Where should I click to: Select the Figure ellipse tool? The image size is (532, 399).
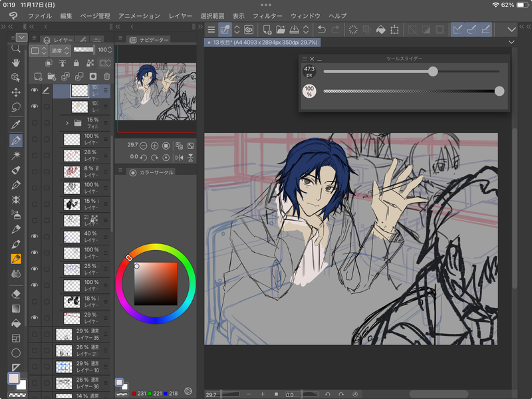[x=15, y=353]
